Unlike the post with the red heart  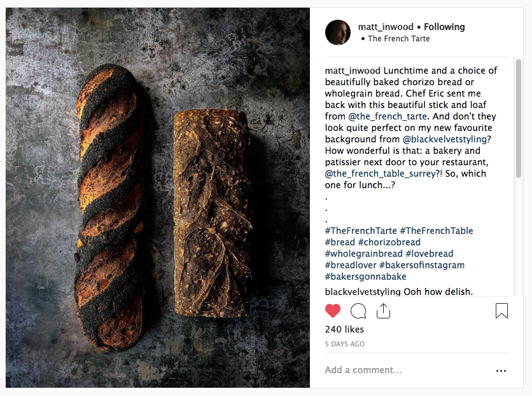pos(333,311)
